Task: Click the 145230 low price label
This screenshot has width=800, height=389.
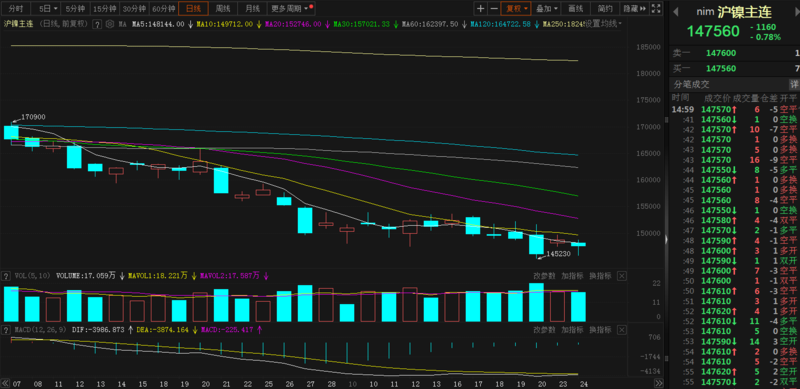Action: 558,253
